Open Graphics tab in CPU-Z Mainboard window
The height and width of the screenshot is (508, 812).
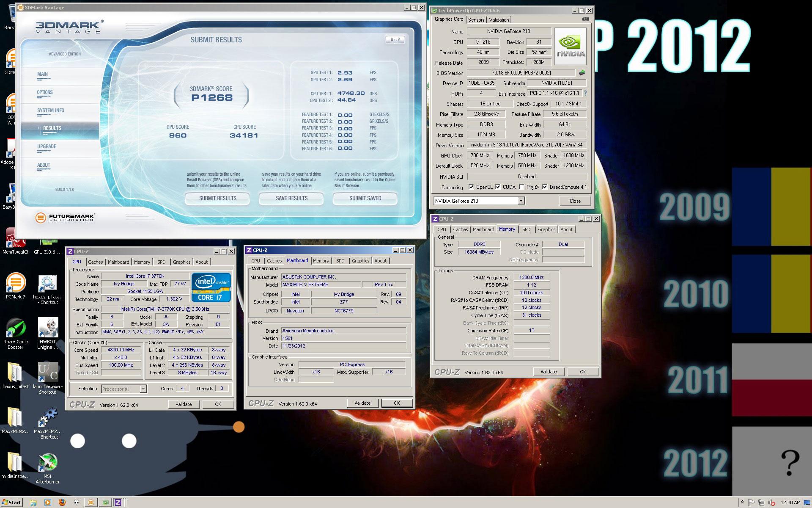pyautogui.click(x=360, y=261)
